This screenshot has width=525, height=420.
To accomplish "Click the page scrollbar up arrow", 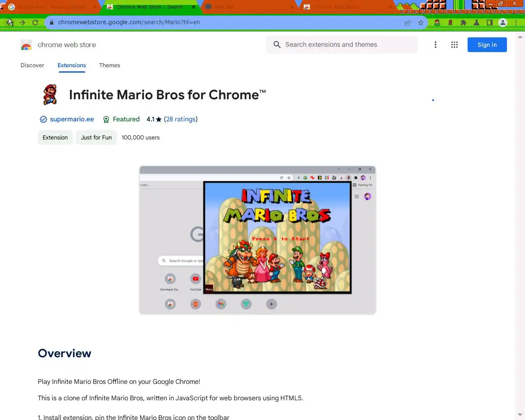I will click(520, 37).
